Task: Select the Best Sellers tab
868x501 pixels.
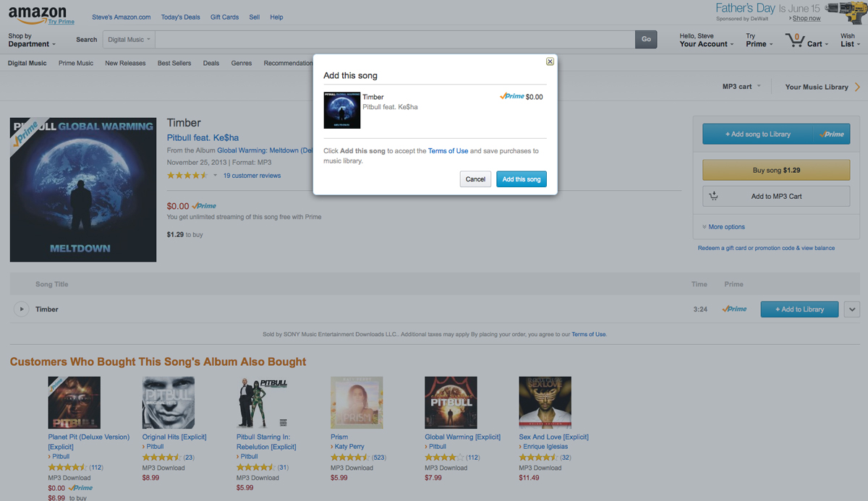Action: (174, 64)
